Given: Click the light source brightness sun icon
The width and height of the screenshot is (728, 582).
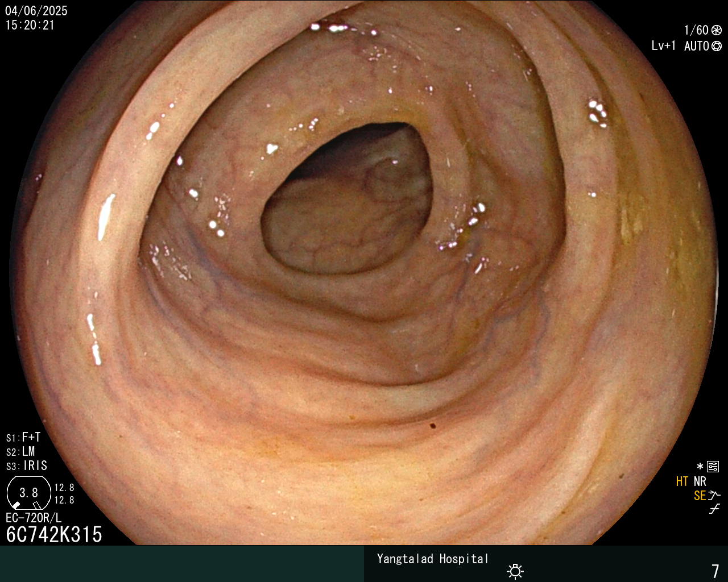Looking at the screenshot, I should click(x=515, y=571).
